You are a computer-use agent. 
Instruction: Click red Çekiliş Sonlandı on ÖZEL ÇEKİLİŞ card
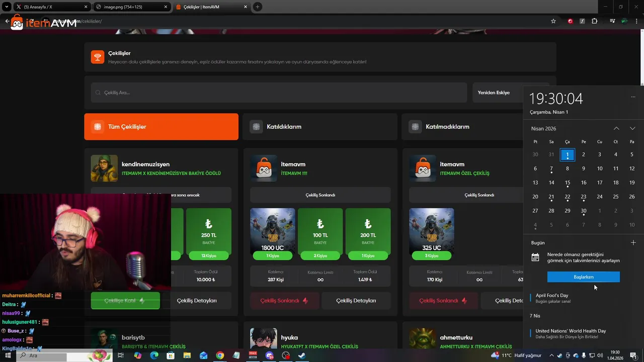coord(443,300)
